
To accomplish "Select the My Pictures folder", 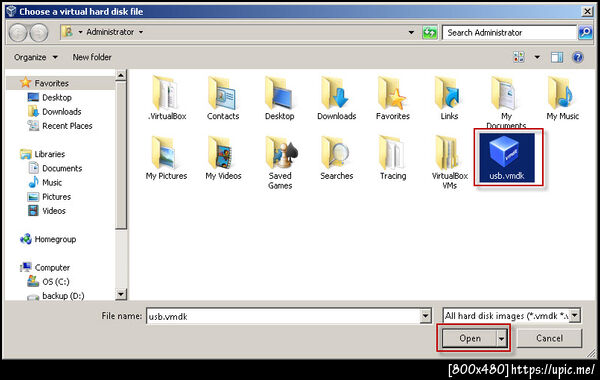I will (166, 158).
